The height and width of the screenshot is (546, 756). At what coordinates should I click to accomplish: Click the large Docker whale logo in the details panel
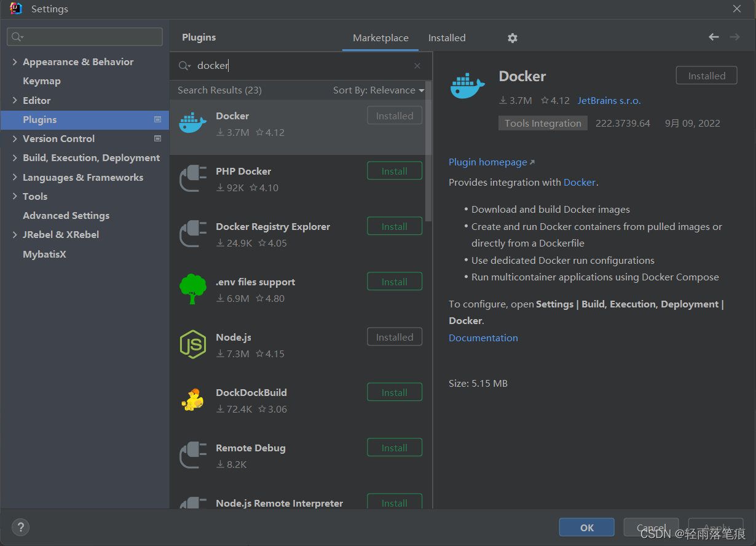(x=468, y=85)
